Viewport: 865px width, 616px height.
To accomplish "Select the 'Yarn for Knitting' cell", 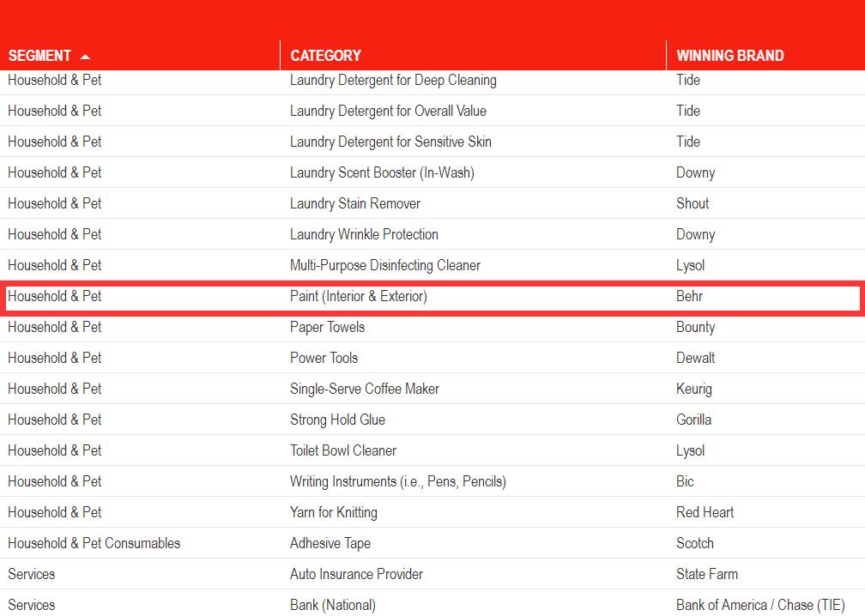I will pyautogui.click(x=334, y=512).
